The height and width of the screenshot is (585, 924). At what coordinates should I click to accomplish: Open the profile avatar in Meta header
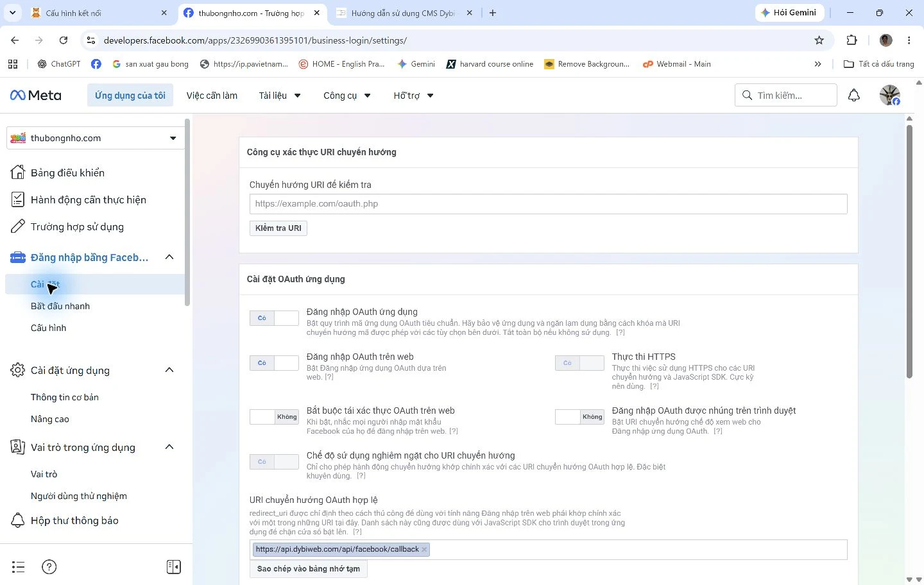889,96
